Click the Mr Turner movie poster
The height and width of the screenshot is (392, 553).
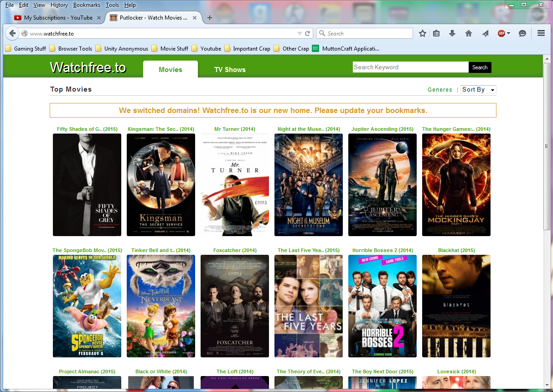click(235, 185)
